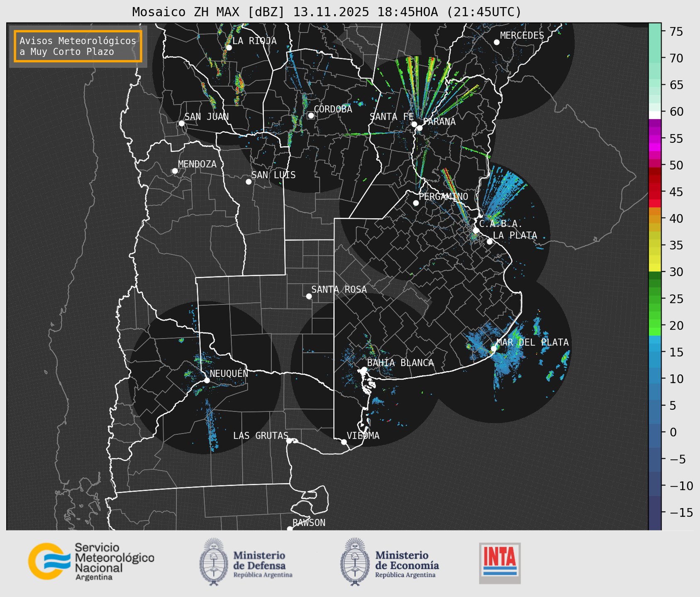
Task: Select the Córdoba city marker dot
Action: click(x=311, y=115)
